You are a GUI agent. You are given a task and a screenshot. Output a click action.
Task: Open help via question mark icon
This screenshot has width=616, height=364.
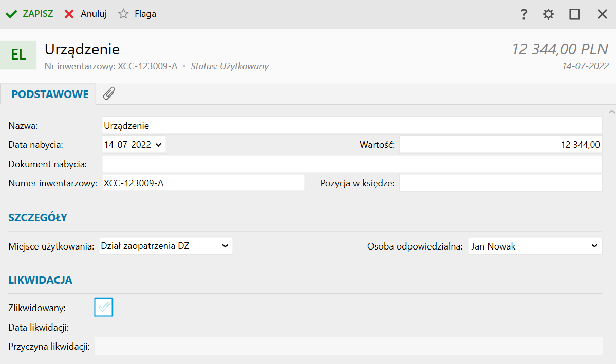pos(524,14)
